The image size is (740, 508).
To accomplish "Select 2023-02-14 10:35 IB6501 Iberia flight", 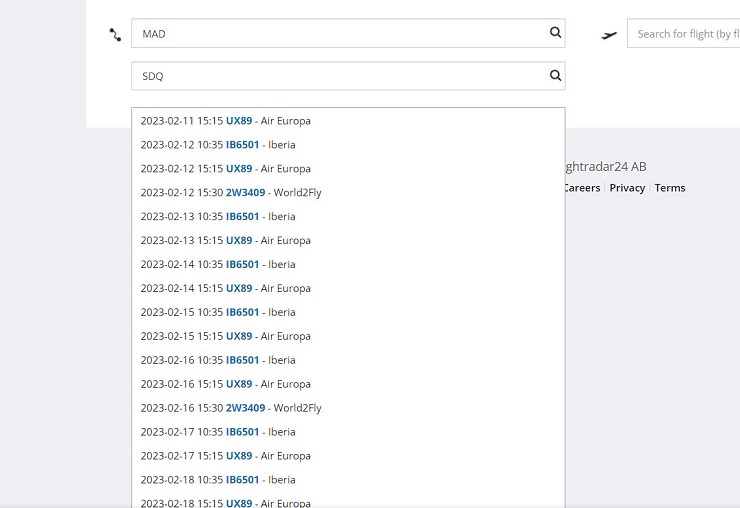I will pyautogui.click(x=348, y=264).
